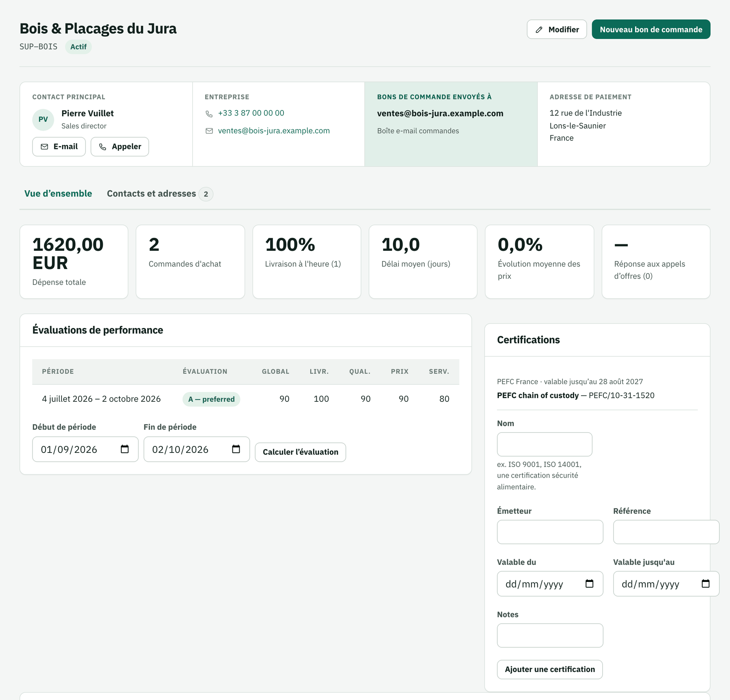Open the Contacts et adresses tab
Viewport: 730px width, 700px height.
point(160,194)
